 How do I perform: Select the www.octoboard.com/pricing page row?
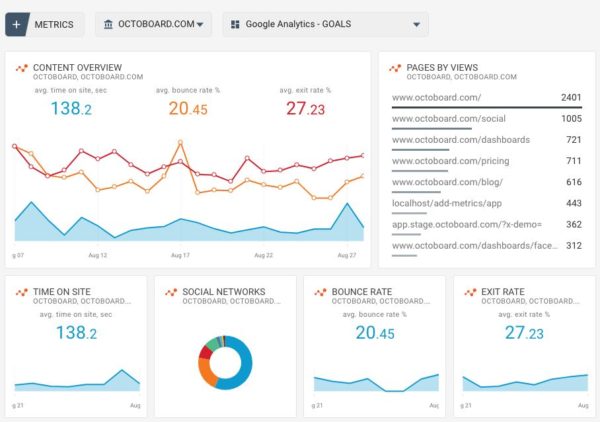click(x=487, y=162)
